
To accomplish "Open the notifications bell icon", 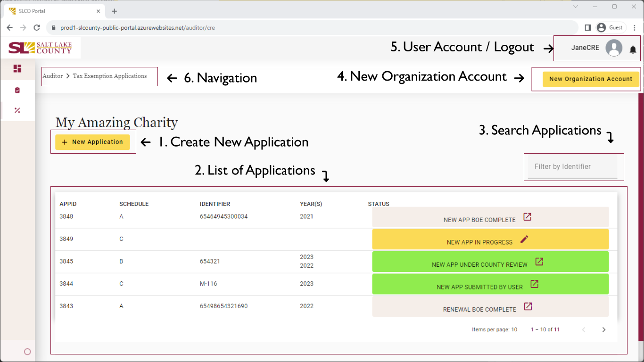I will coord(633,49).
